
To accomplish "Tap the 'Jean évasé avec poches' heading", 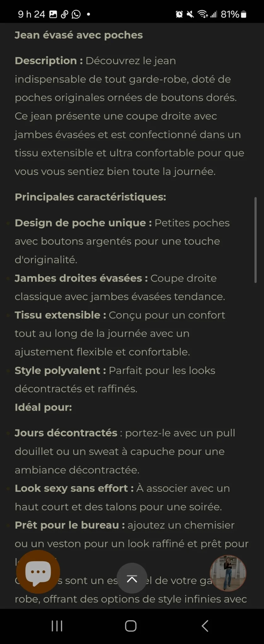I will pyautogui.click(x=79, y=35).
